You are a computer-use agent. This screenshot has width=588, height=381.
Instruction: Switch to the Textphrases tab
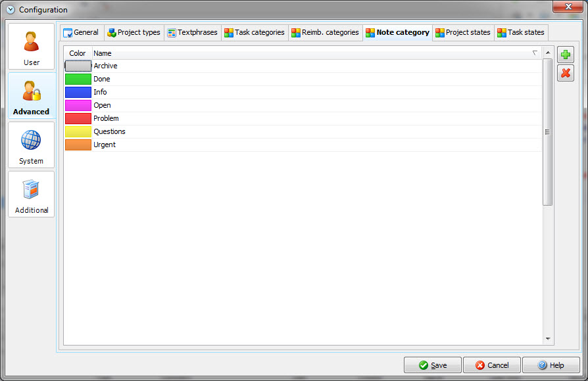click(x=192, y=32)
